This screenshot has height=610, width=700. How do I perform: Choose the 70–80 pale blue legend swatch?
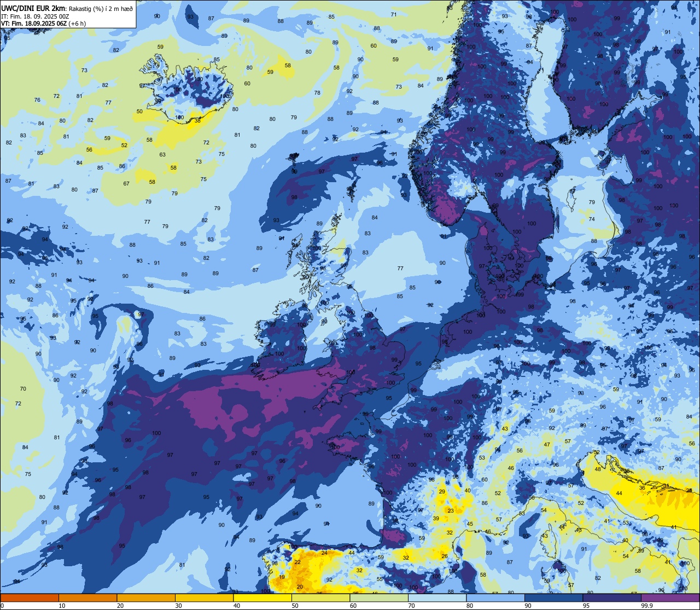coord(437,597)
